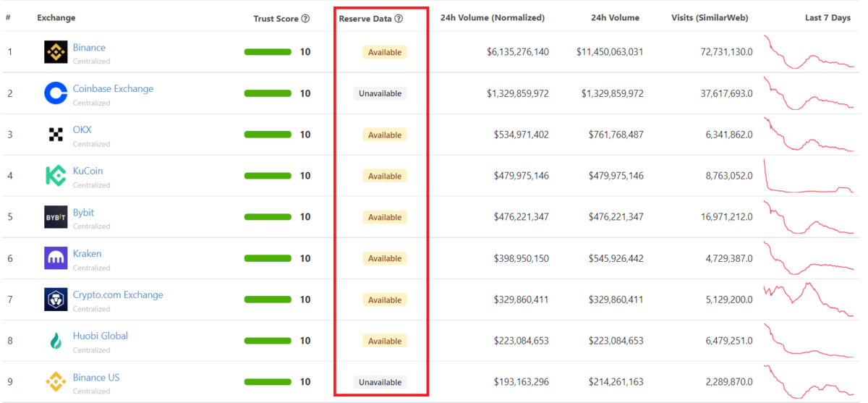Open the Binance US link
The image size is (868, 403).
click(96, 378)
